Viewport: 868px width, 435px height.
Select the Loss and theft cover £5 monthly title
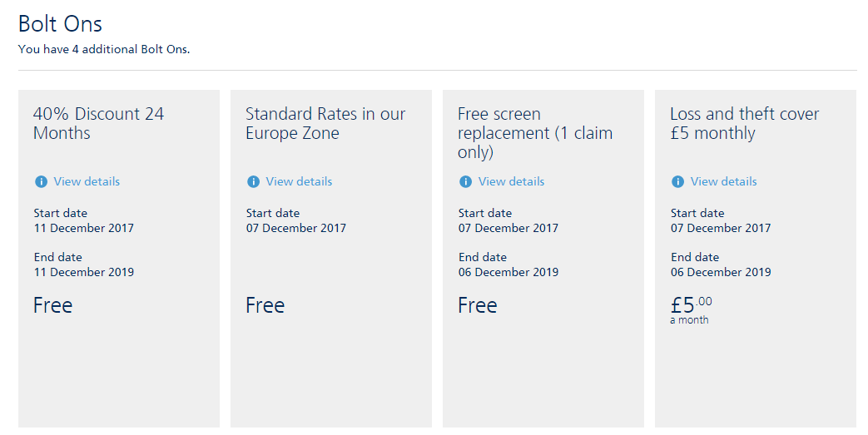tap(744, 123)
